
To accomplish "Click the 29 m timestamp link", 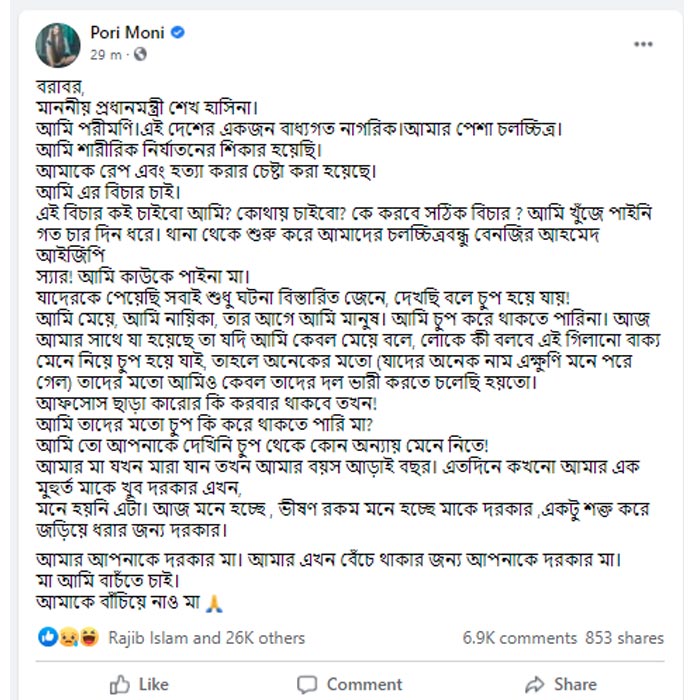I will pos(103,54).
